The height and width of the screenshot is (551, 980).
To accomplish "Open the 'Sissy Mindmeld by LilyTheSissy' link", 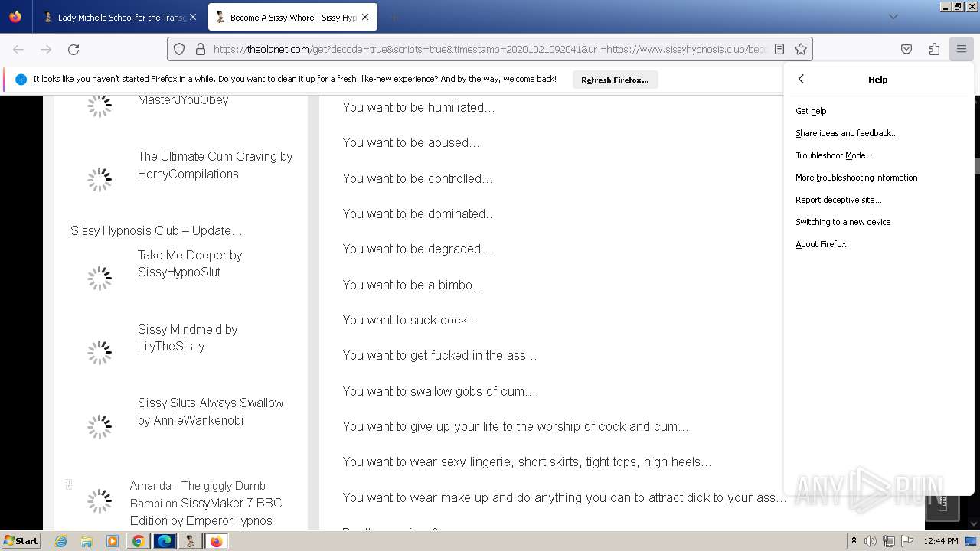I will point(188,337).
